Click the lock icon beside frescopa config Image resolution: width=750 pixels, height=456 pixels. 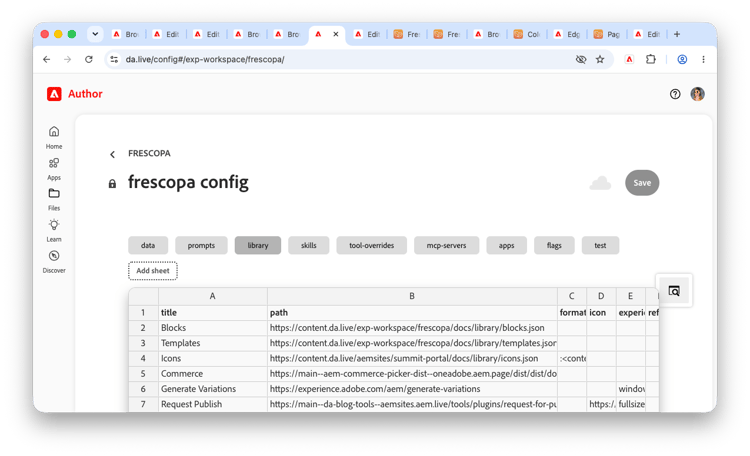112,184
